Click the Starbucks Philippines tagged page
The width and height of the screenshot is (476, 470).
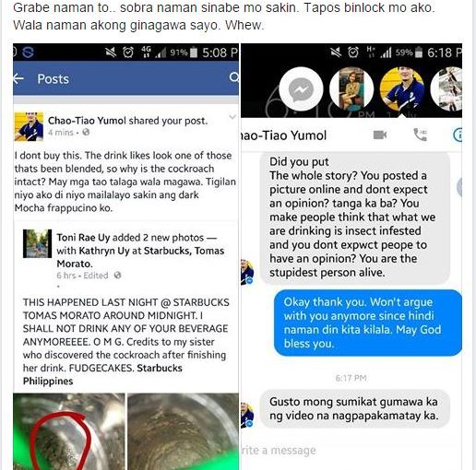click(x=102, y=374)
